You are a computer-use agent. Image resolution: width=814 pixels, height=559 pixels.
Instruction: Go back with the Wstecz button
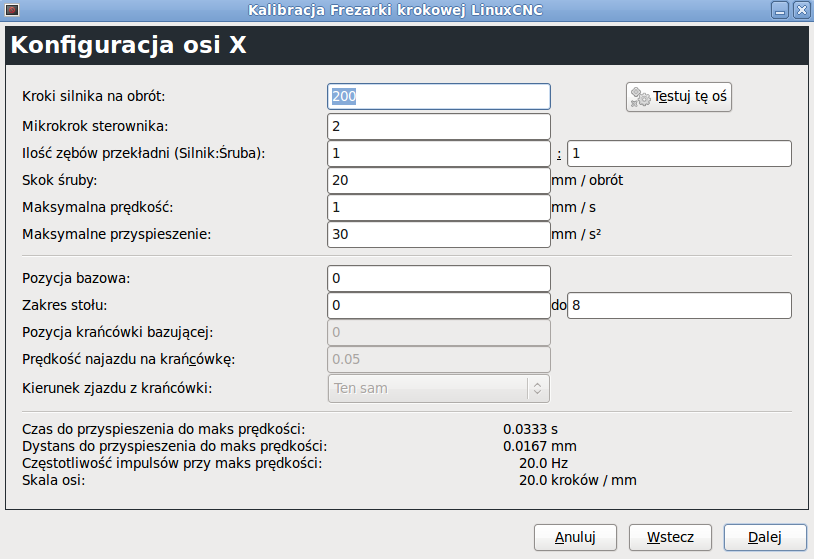pyautogui.click(x=670, y=537)
